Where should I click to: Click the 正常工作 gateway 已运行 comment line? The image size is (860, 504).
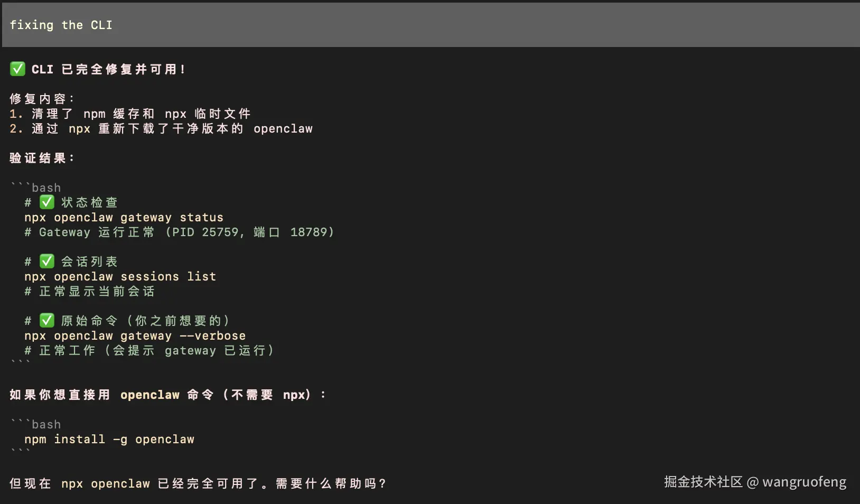pyautogui.click(x=149, y=350)
